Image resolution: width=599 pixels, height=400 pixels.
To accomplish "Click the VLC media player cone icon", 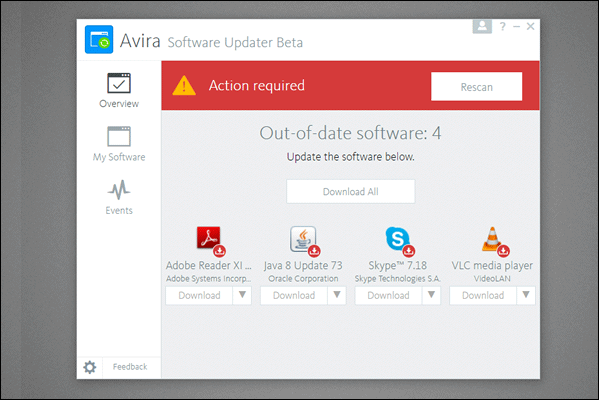I will [x=492, y=239].
